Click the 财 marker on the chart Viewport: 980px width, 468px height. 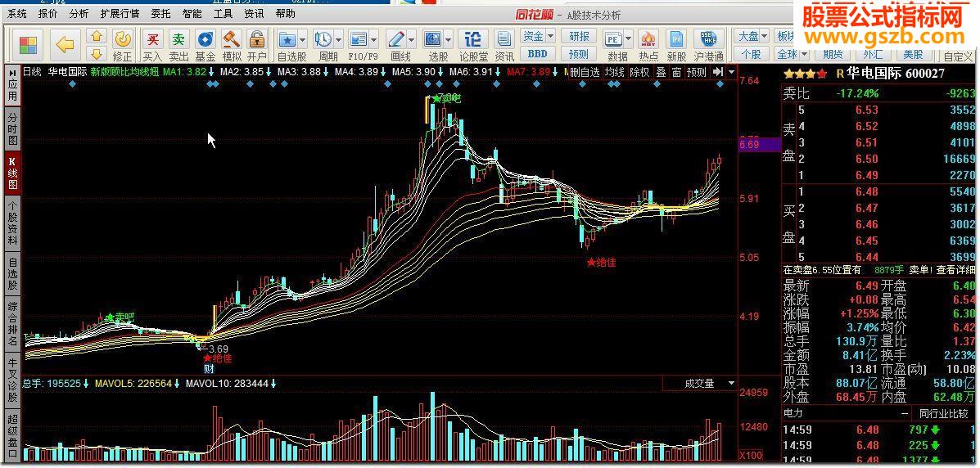tap(209, 369)
